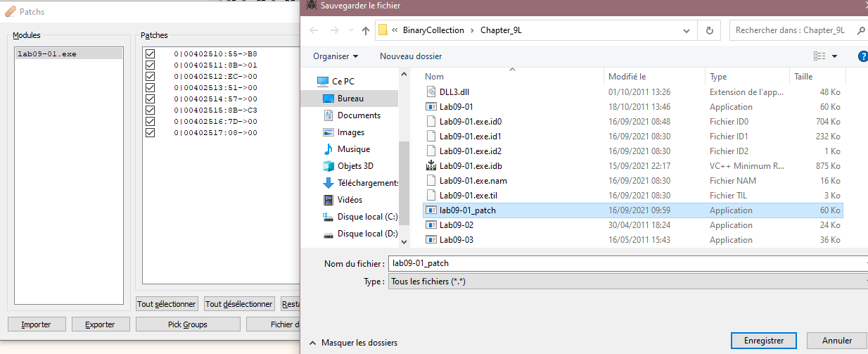This screenshot has height=354, width=868.
Task: Click Exporter button in Patchs window
Action: pyautogui.click(x=99, y=324)
